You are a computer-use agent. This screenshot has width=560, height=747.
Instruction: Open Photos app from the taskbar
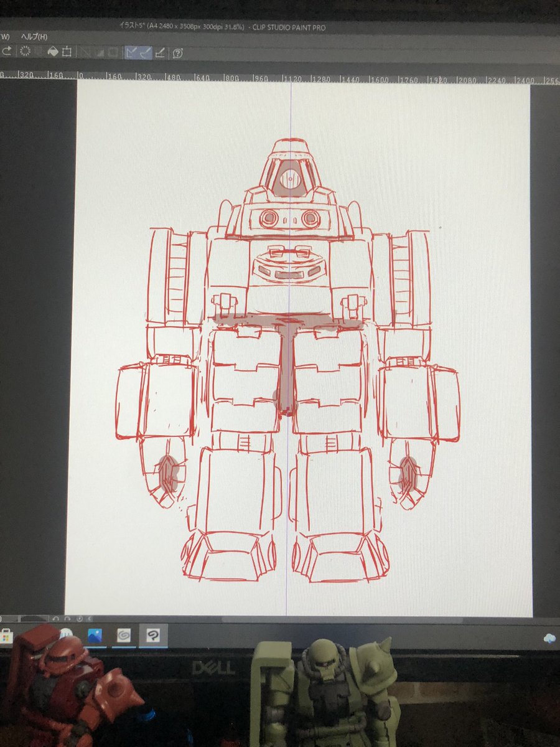coord(95,636)
